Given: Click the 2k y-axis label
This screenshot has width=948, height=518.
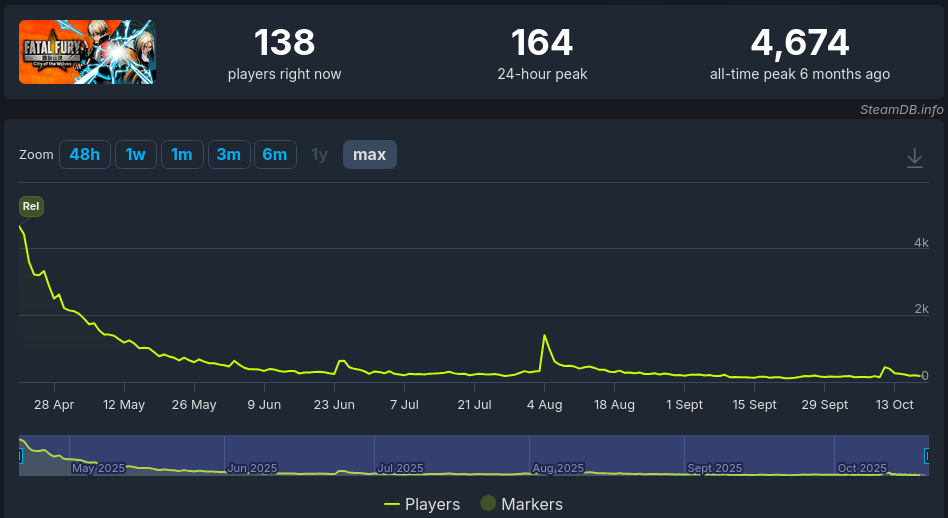Looking at the screenshot, I should coord(921,309).
